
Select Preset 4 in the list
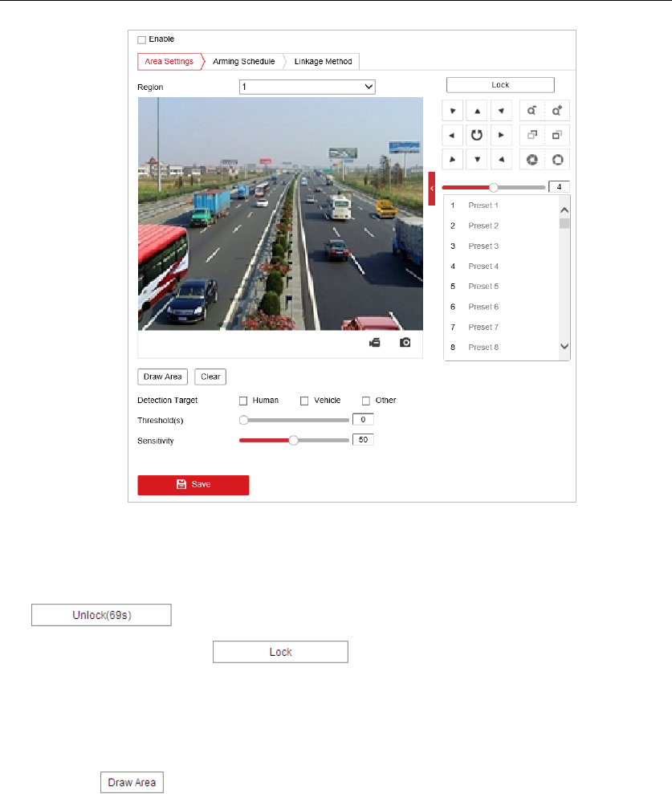(x=501, y=267)
